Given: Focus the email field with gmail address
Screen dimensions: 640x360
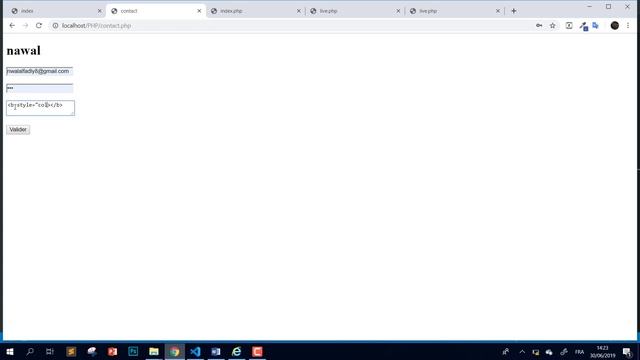Looking at the screenshot, I should pos(40,71).
